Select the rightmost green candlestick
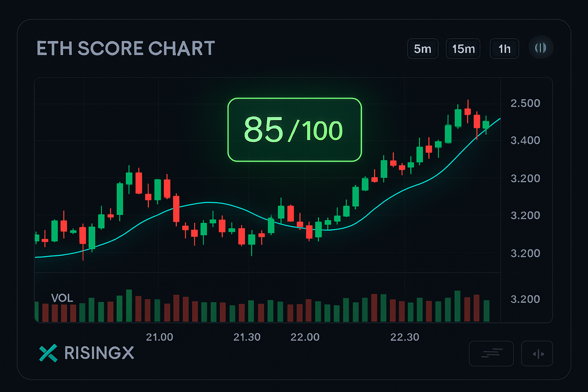The width and height of the screenshot is (588, 392). (x=486, y=125)
